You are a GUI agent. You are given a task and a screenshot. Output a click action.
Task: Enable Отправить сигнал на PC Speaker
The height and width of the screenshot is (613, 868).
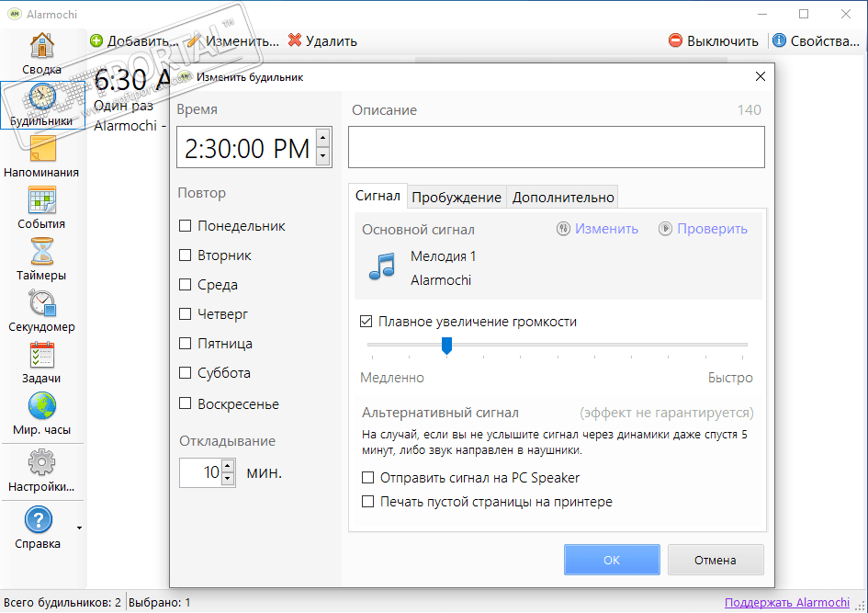pos(368,478)
